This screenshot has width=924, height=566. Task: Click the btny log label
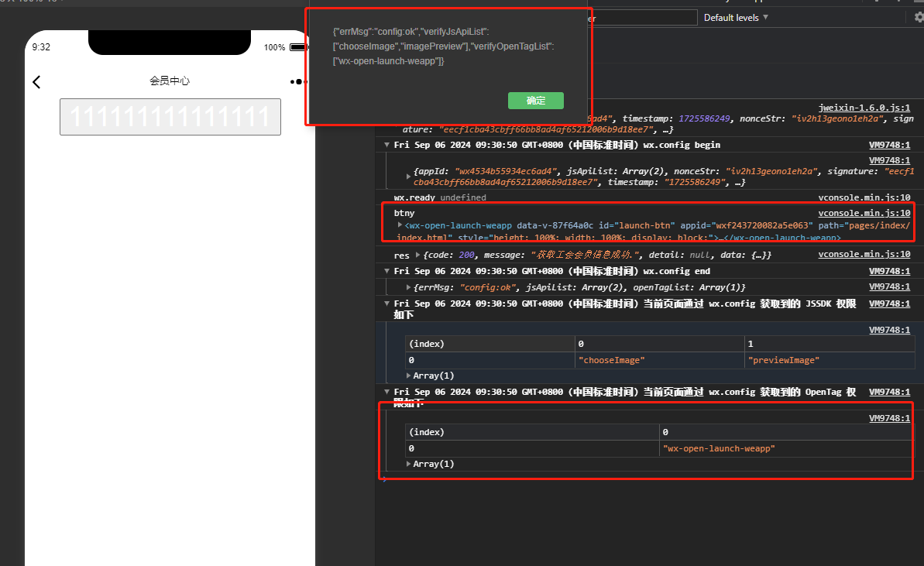coord(404,213)
